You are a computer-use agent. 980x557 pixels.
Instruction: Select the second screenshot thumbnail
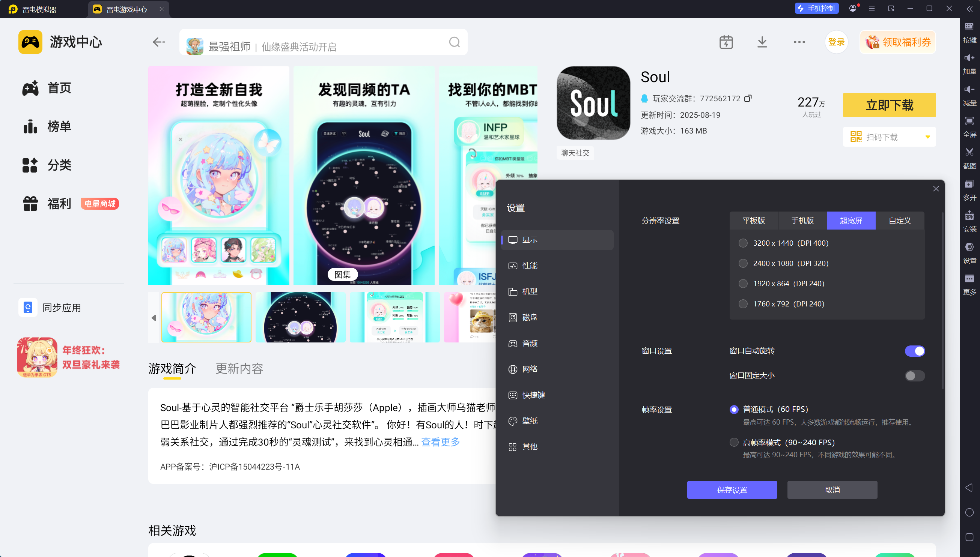(x=300, y=317)
